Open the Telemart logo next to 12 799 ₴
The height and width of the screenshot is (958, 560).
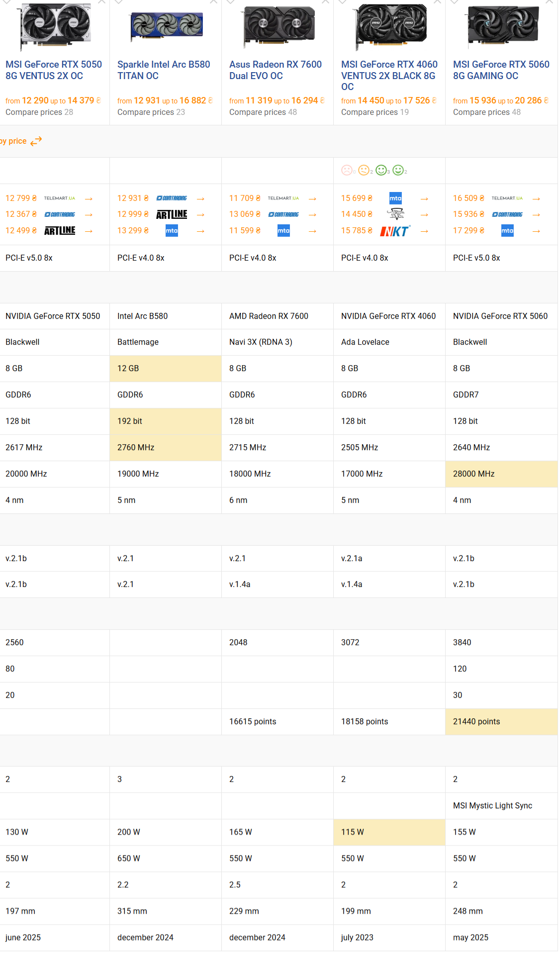click(60, 198)
